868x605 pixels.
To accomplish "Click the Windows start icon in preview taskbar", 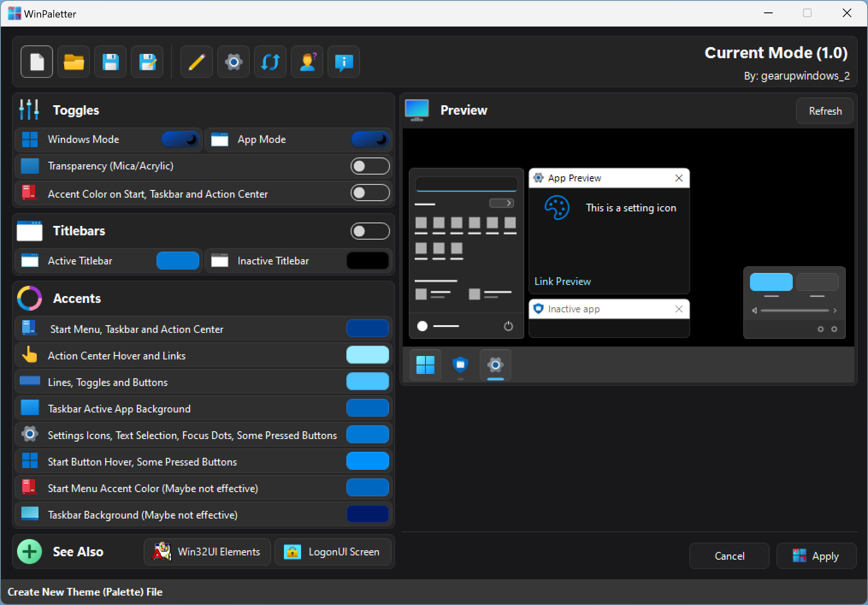I will (425, 365).
